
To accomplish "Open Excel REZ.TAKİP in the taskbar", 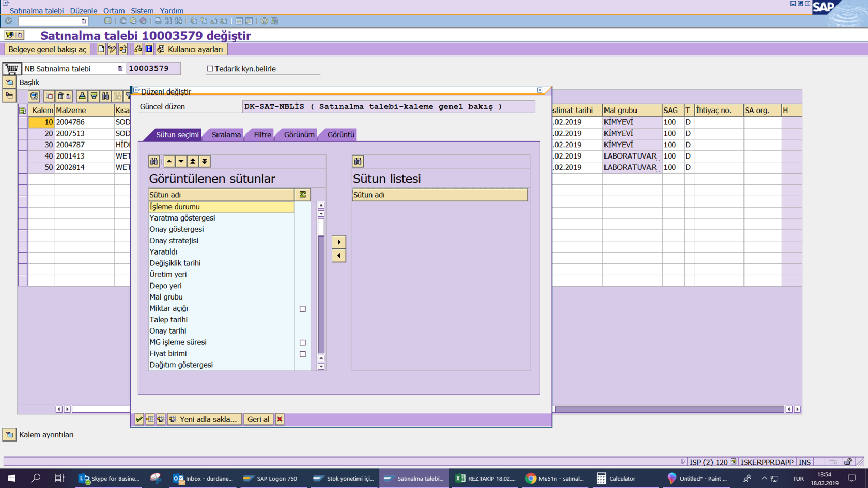I will click(x=485, y=479).
